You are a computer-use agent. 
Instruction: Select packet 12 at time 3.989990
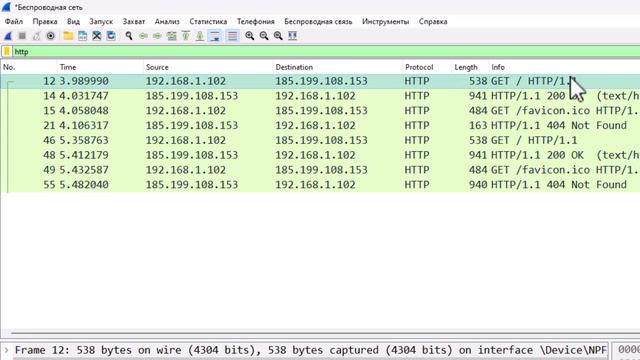click(x=320, y=81)
